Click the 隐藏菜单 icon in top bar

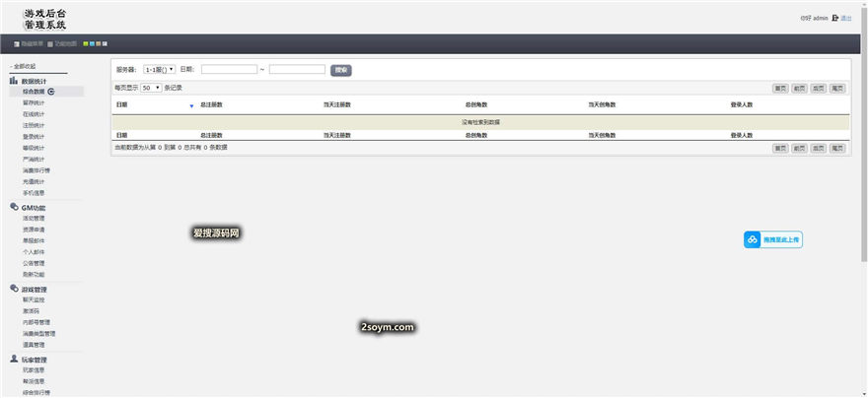click(17, 44)
